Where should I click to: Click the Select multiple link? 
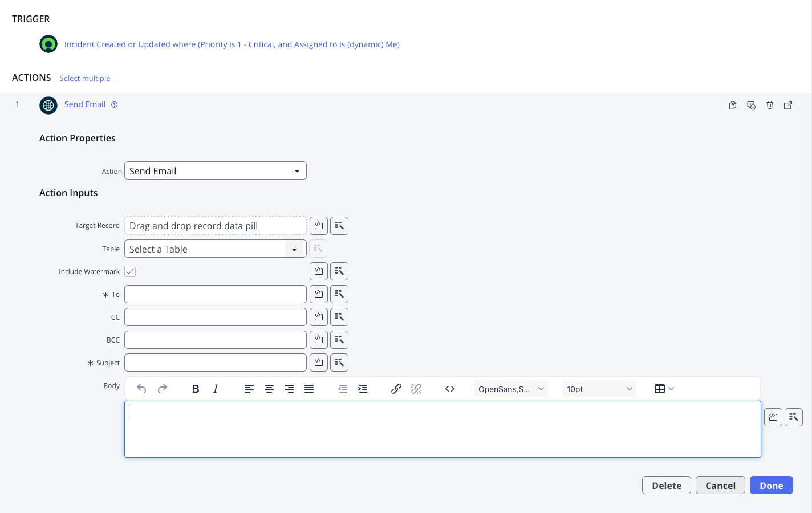pyautogui.click(x=85, y=79)
